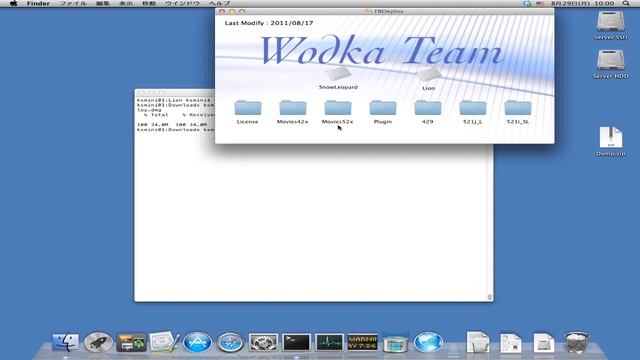
Task: Open the Finder menu
Action: point(38,3)
